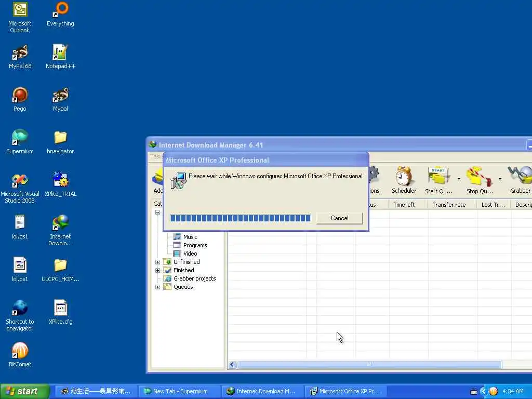The width and height of the screenshot is (532, 399).
Task: Launch Pego desktop shortcut
Action: point(20,99)
